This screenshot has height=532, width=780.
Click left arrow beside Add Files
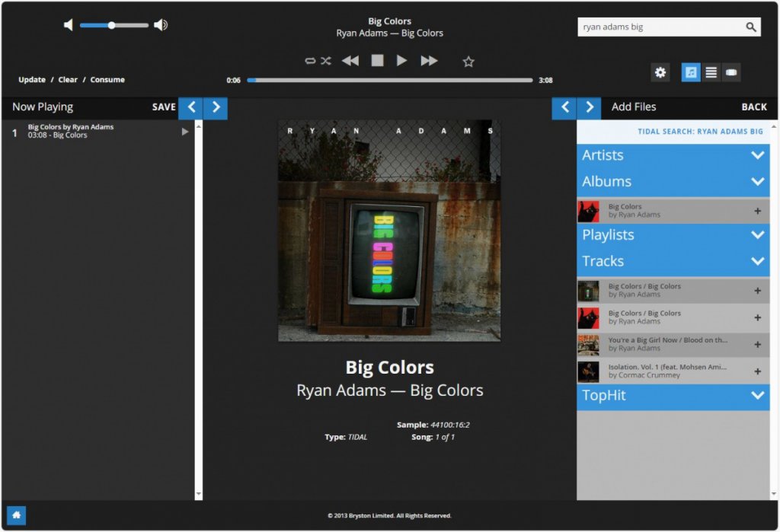pos(564,107)
